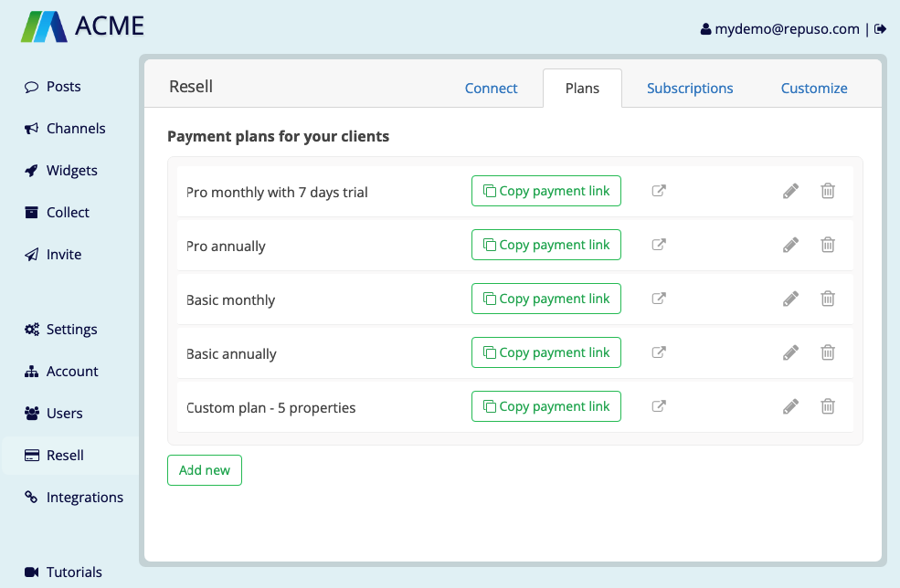Screen dimensions: 900x588
Task: Open external link for Basic monthly plan
Action: coord(659,299)
